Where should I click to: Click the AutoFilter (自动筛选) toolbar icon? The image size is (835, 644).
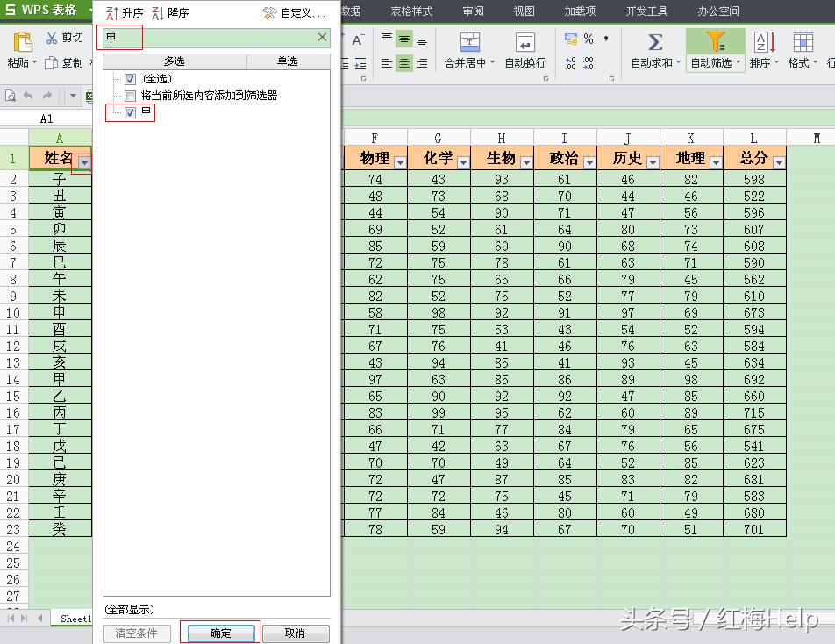(717, 42)
